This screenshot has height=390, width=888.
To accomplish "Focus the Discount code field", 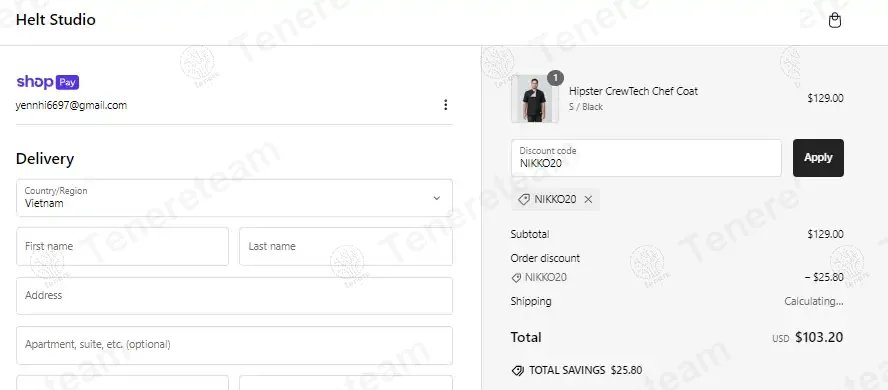I will coord(646,158).
